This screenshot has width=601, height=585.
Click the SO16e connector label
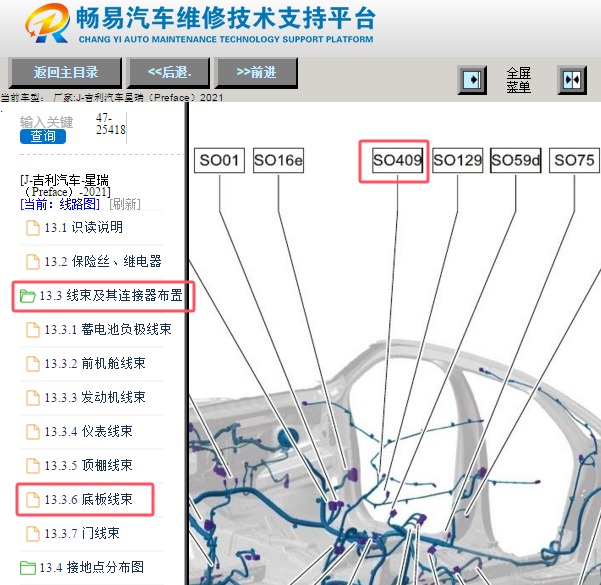pyautogui.click(x=278, y=160)
